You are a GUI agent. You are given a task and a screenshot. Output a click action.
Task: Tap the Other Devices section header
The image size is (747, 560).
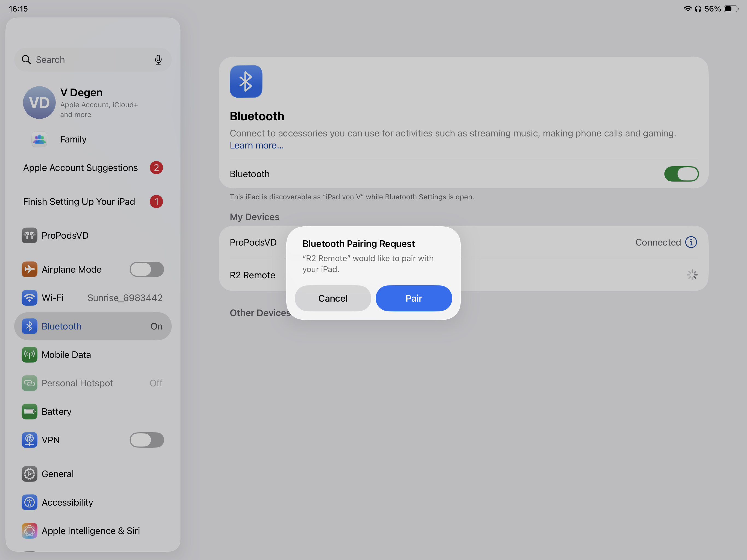tap(260, 313)
